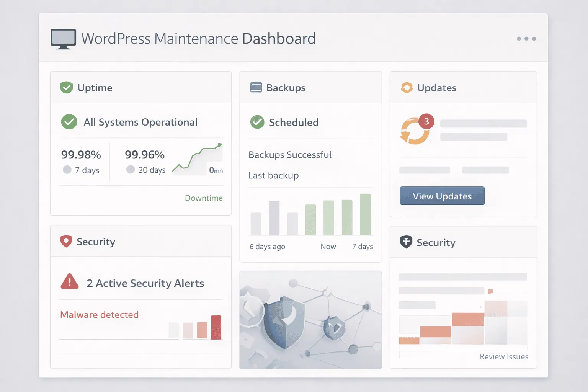This screenshot has width=588, height=392.
Task: Click the red warning triangle alert icon
Action: pyautogui.click(x=70, y=282)
